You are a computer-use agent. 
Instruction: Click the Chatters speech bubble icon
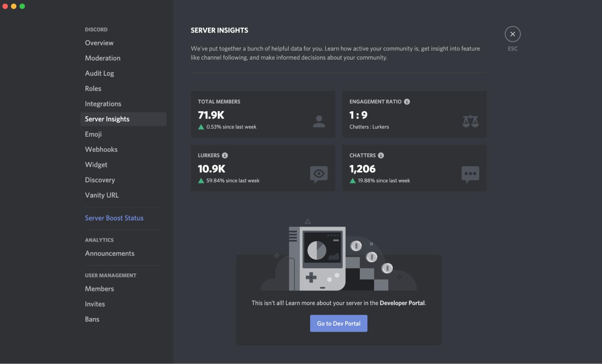[470, 174]
